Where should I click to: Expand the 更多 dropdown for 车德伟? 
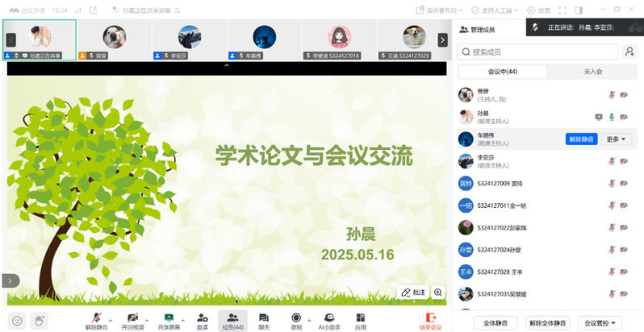[x=617, y=139]
